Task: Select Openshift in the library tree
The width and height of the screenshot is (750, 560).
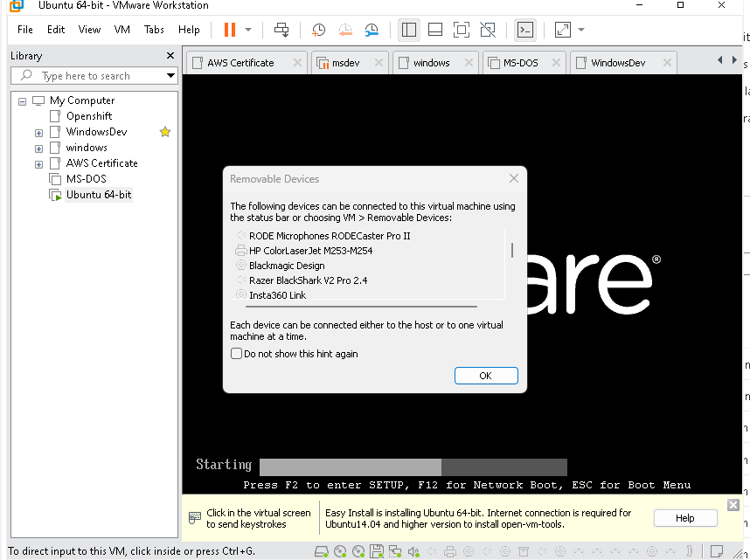Action: (89, 116)
